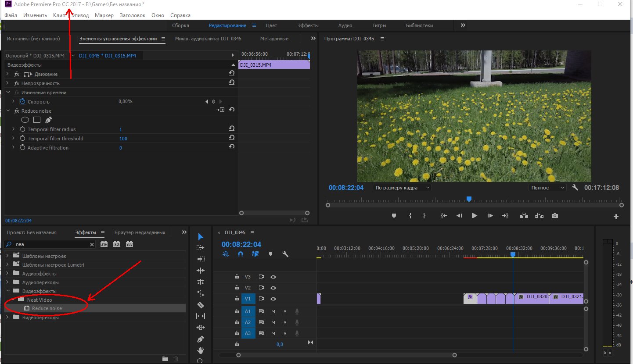633x364 pixels.
Task: Select free draw bezier mask pen
Action: [48, 120]
